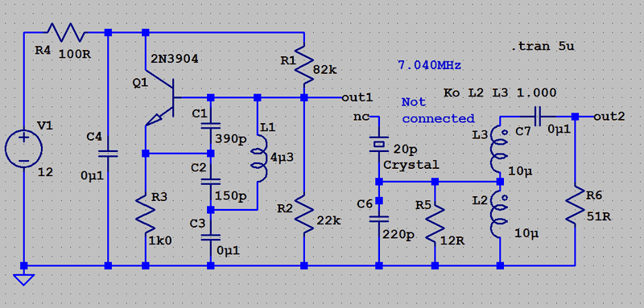
Task: Select the Ko L2 L3 1.000 coupling directive
Action: pyautogui.click(x=500, y=92)
